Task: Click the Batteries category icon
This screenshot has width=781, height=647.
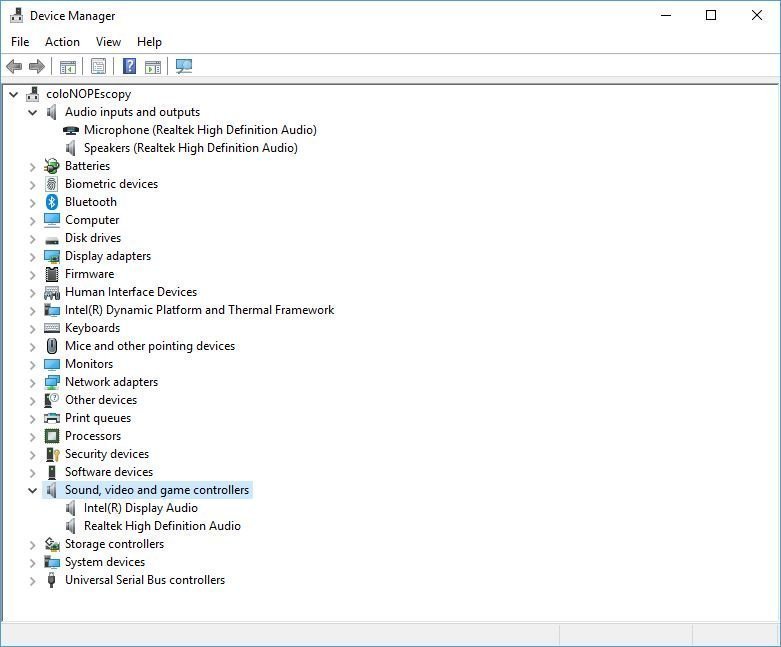Action: coord(51,166)
